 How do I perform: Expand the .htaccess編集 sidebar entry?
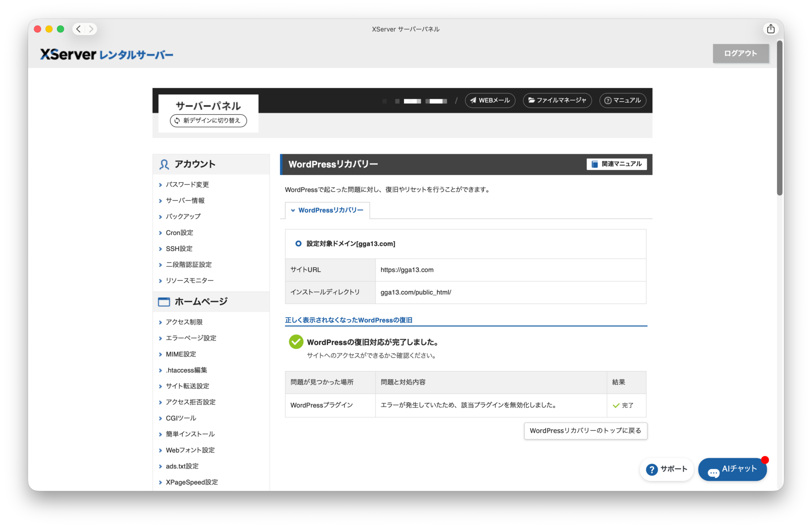pyautogui.click(x=186, y=370)
